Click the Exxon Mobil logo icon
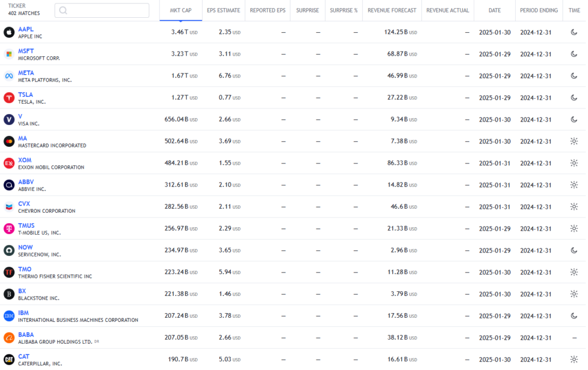The height and width of the screenshot is (370, 588). [x=9, y=163]
